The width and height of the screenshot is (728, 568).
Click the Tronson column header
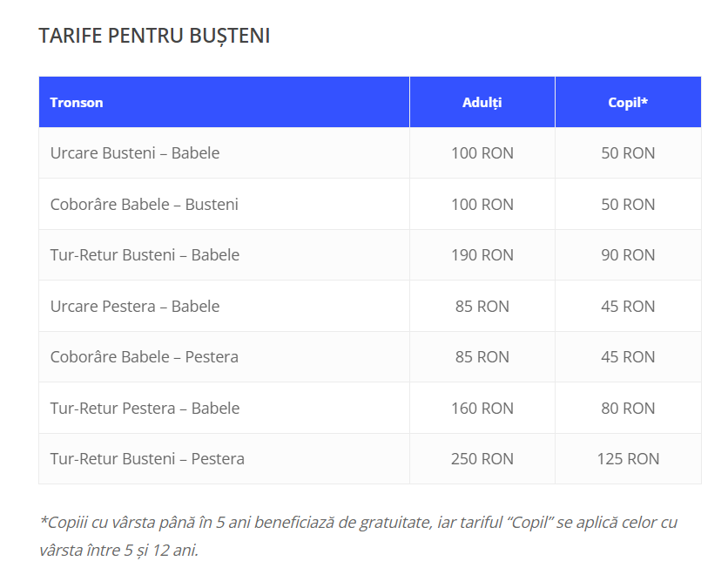pos(77,102)
